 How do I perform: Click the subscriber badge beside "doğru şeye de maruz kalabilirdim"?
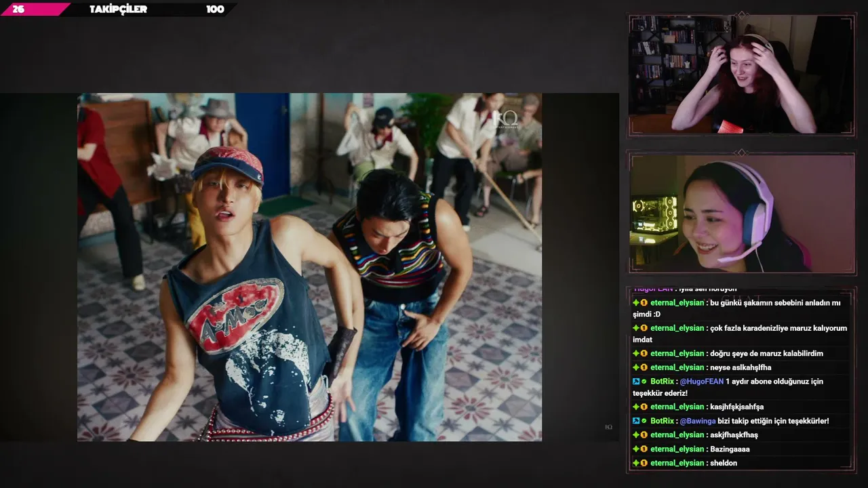point(644,353)
